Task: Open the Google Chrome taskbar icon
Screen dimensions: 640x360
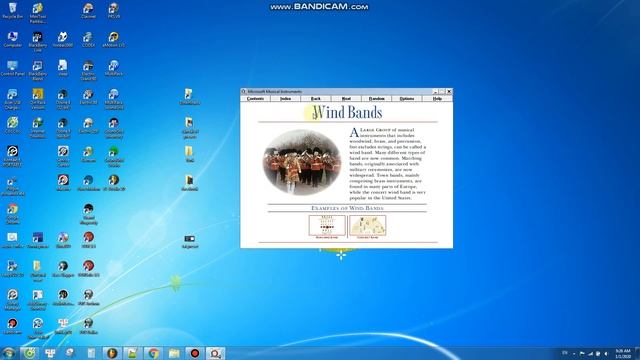Action: pyautogui.click(x=153, y=353)
